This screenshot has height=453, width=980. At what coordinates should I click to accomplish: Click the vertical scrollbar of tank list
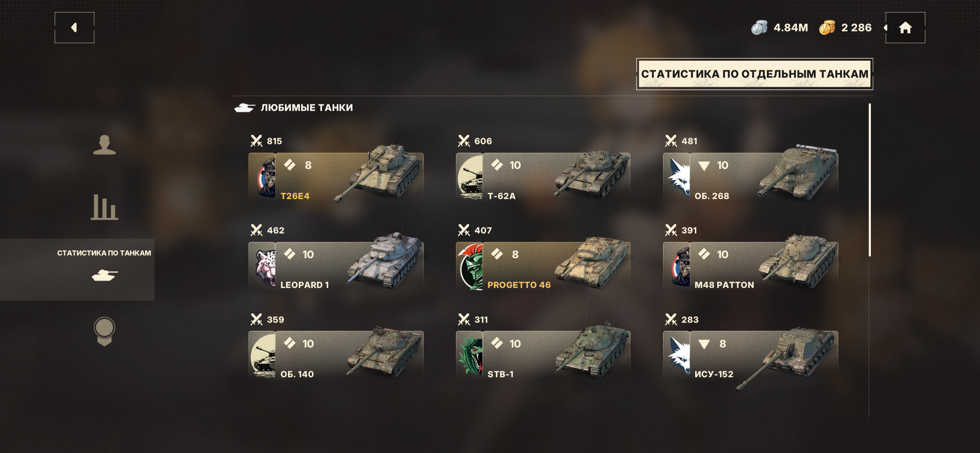(870, 180)
